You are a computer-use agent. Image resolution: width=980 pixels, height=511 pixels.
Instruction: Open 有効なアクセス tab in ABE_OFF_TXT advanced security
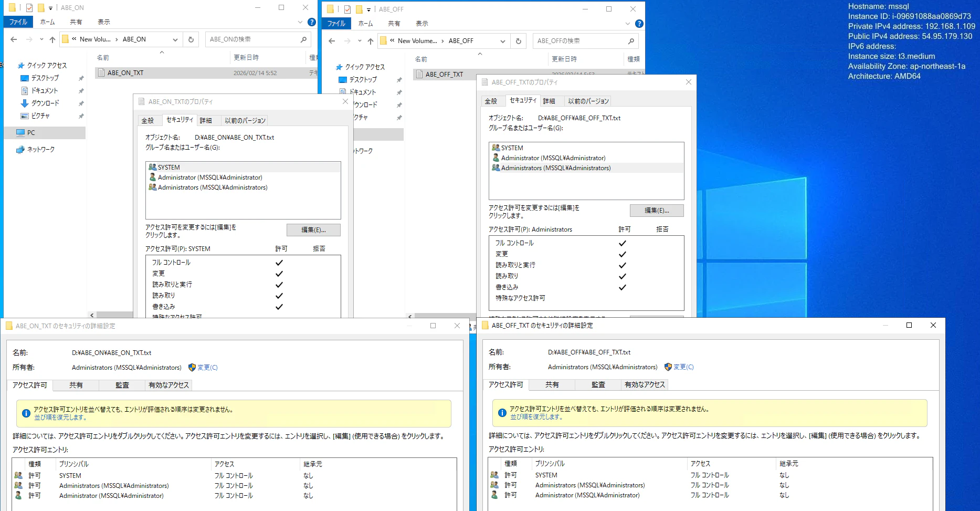(645, 385)
